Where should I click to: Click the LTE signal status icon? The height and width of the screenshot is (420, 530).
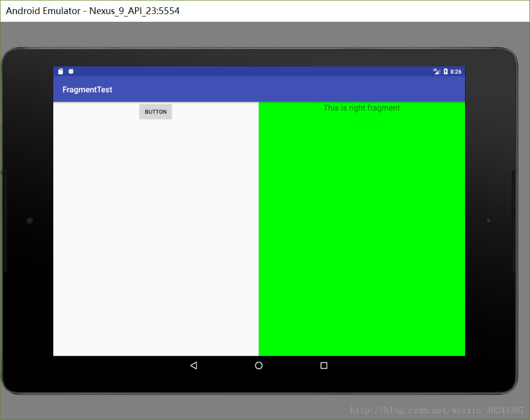point(436,71)
